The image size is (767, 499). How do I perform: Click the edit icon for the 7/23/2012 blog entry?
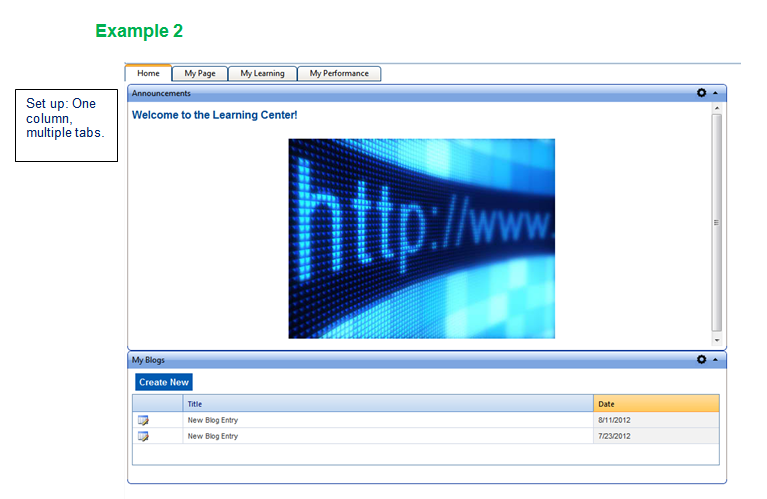pos(143,436)
